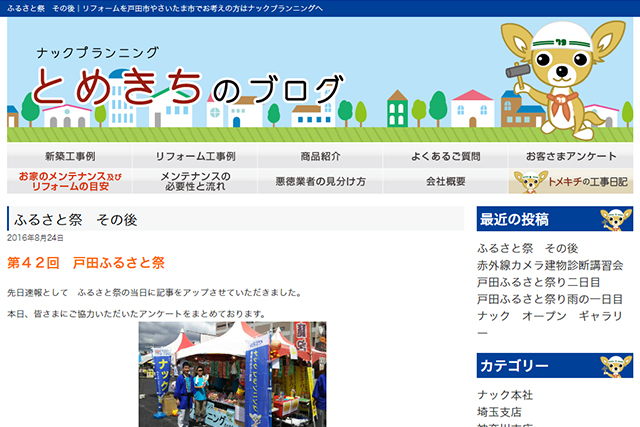Go to the 会社概要 page
The image size is (640, 427).
[445, 182]
